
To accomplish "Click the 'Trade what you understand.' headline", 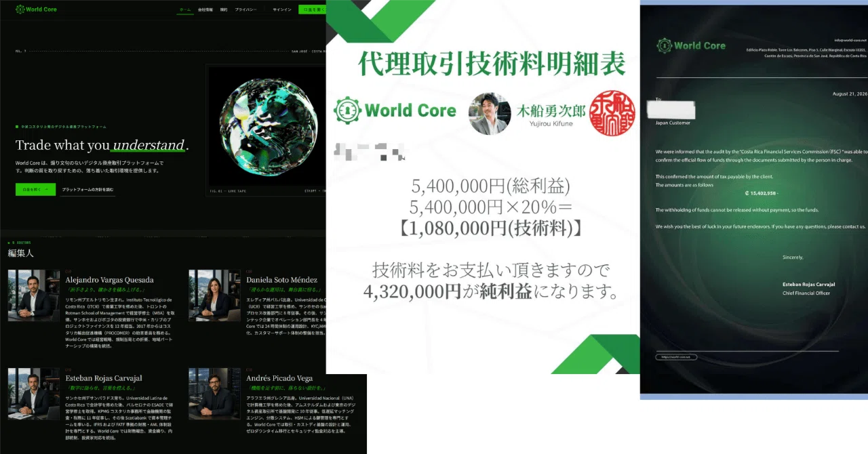I will 102,145.
